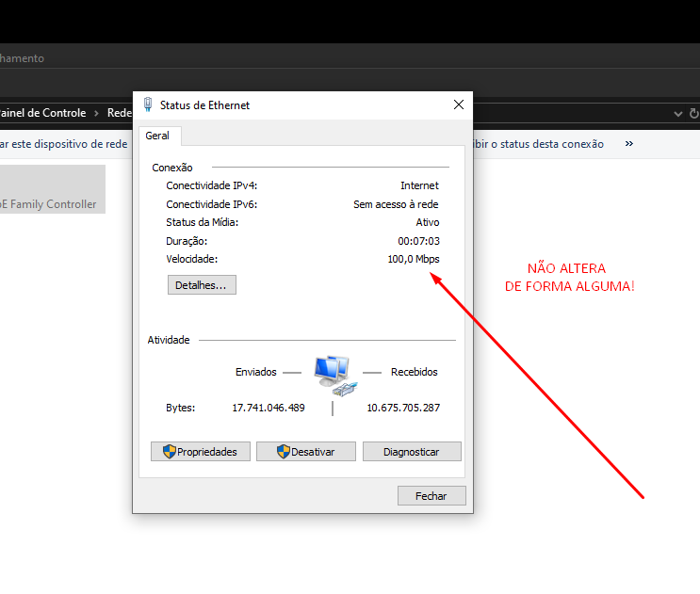This screenshot has height=594, width=700.
Task: Open Propriedades with shield icon
Action: coord(201,451)
